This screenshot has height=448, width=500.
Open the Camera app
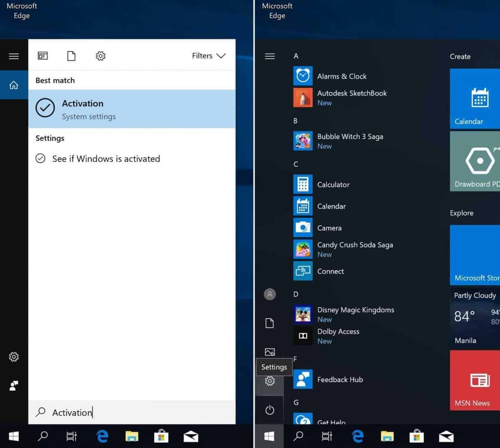330,228
